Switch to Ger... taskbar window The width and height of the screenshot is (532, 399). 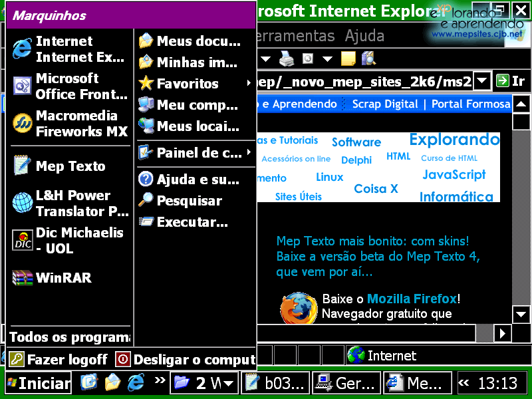346,383
